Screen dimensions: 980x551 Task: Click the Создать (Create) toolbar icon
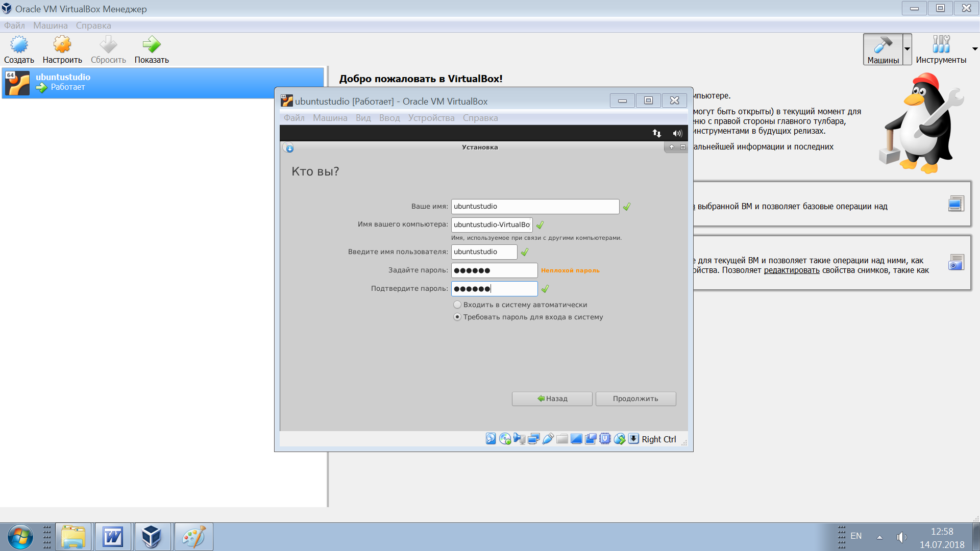click(x=19, y=49)
